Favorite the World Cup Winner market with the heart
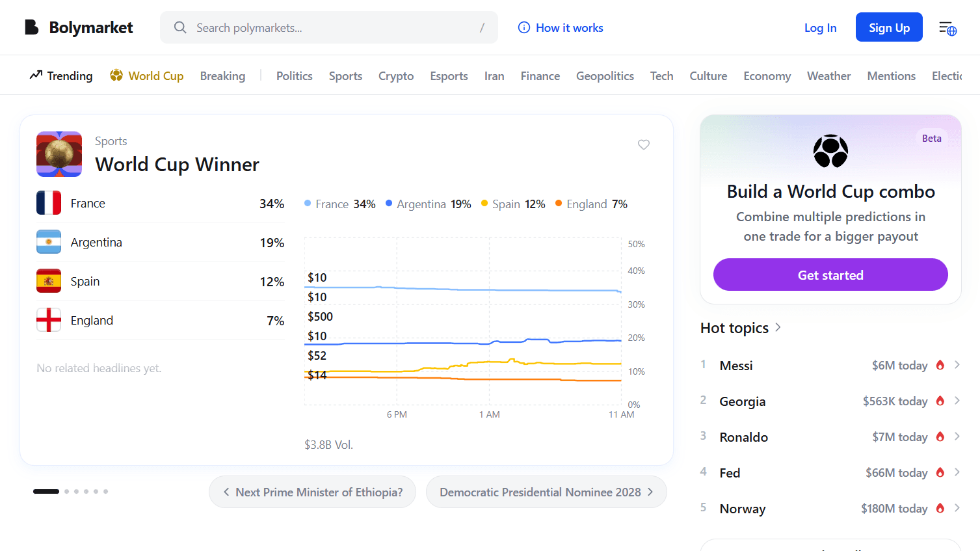The height and width of the screenshot is (551, 980). point(644,144)
